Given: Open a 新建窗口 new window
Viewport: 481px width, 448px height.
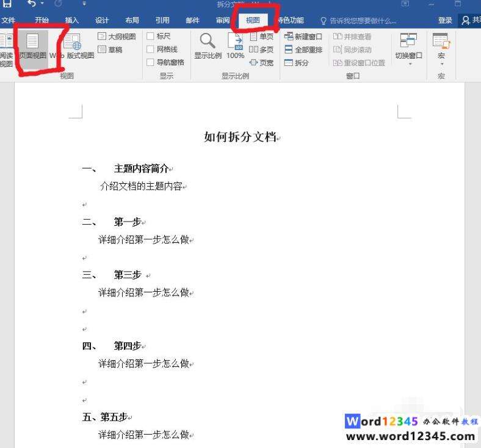Looking at the screenshot, I should pyautogui.click(x=303, y=37).
